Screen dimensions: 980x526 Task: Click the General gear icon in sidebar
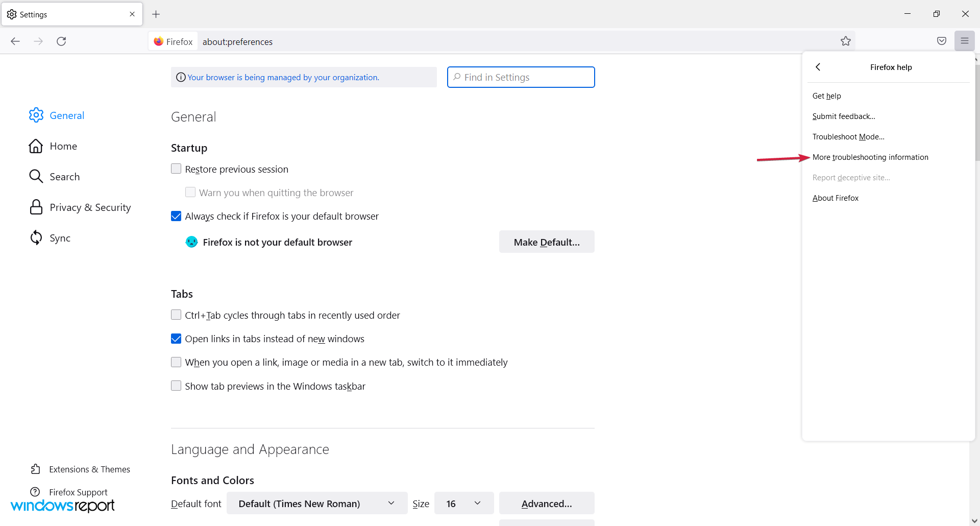coord(36,115)
